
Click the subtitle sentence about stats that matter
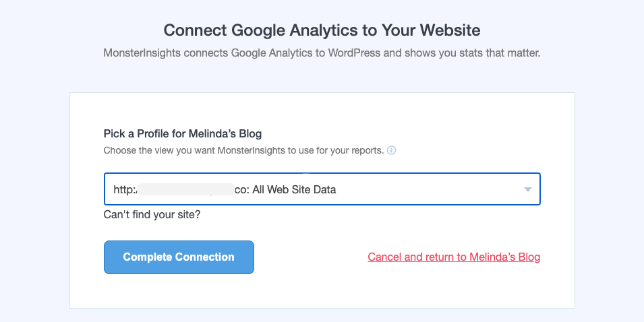(322, 53)
